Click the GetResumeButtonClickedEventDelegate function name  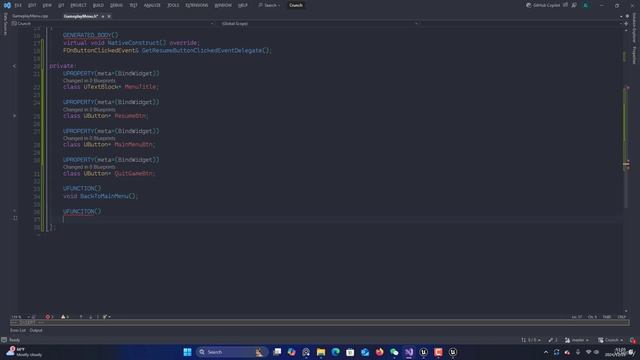(202, 51)
